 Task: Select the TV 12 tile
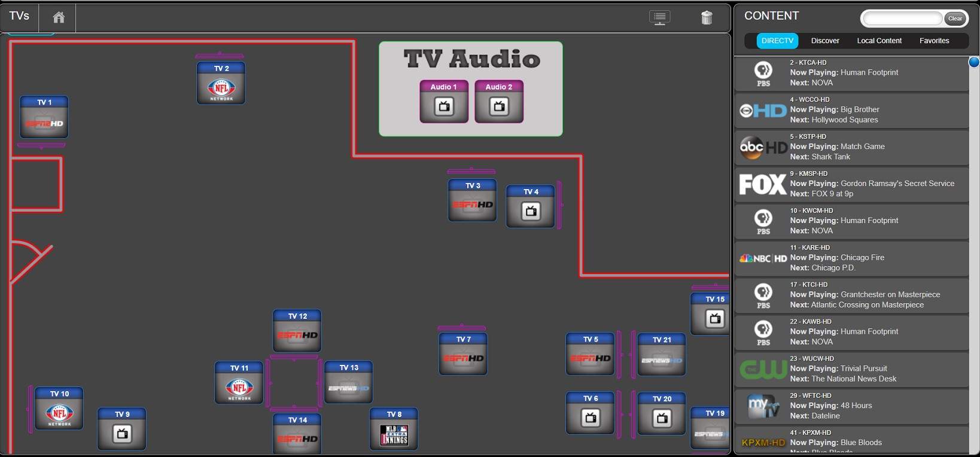click(297, 331)
